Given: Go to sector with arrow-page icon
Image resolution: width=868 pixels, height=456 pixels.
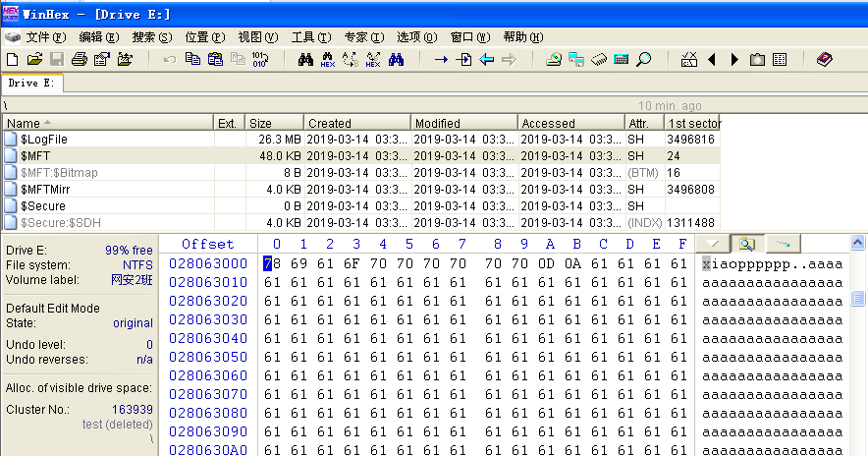Looking at the screenshot, I should click(x=463, y=59).
